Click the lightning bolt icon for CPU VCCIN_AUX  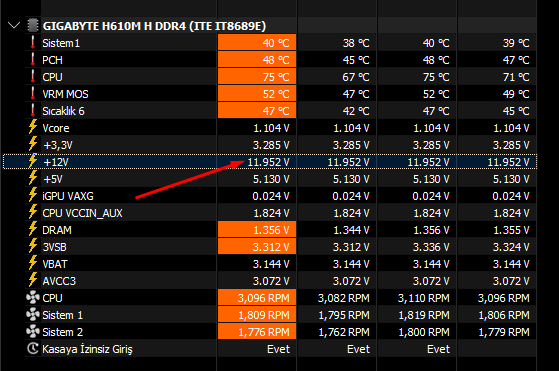(x=33, y=212)
